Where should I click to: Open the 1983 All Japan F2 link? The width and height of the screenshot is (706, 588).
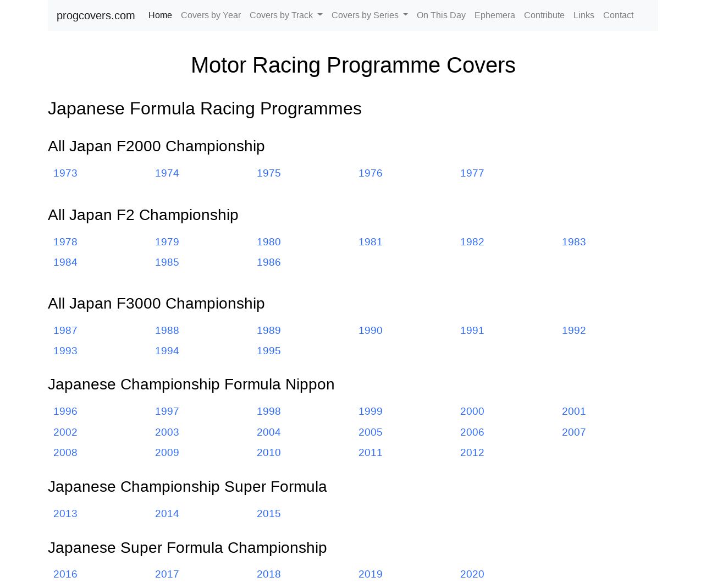[573, 242]
